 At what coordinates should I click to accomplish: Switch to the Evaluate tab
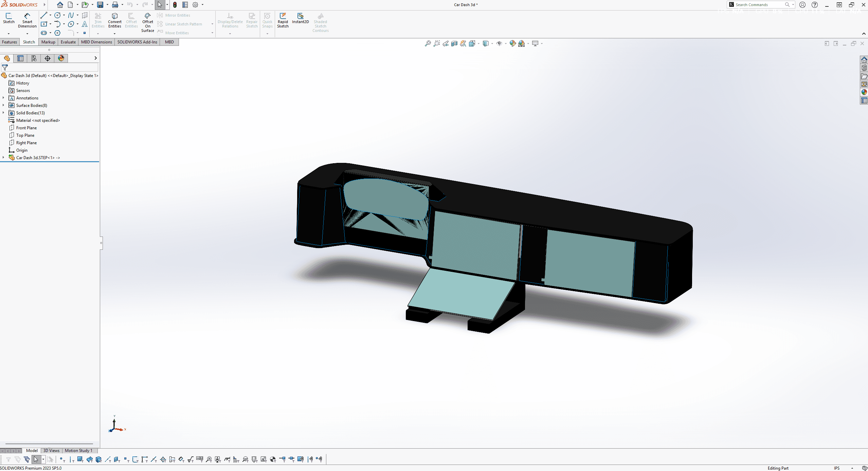[68, 42]
